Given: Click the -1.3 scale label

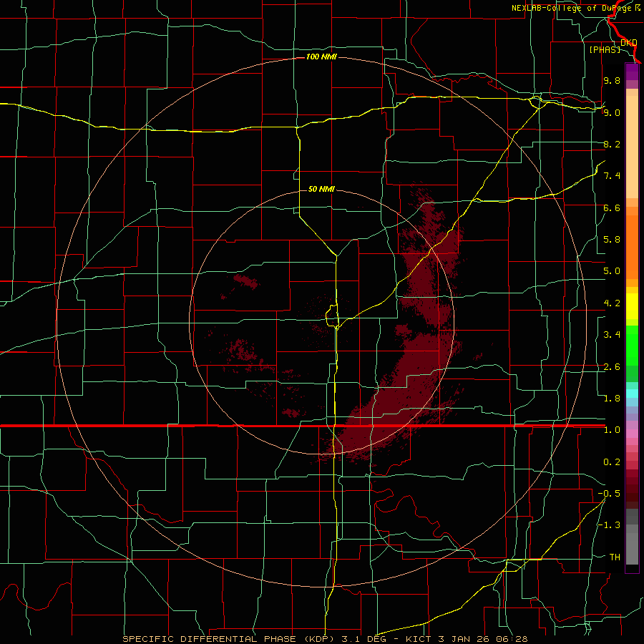Looking at the screenshot, I should coord(609,525).
